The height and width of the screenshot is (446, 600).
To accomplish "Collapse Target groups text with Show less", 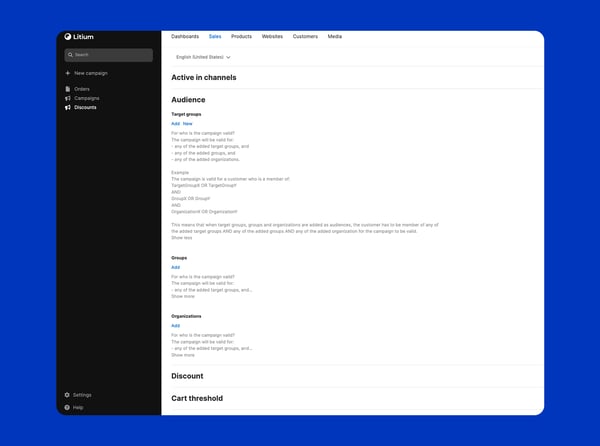I will point(182,238).
